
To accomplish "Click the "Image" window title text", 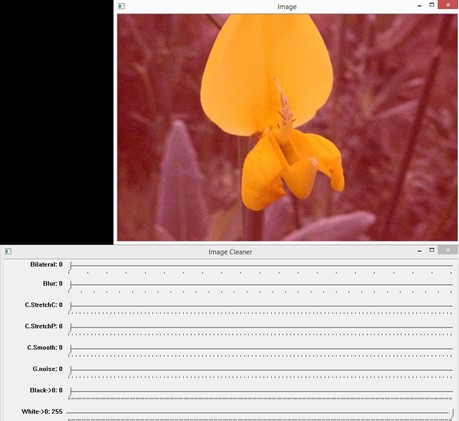I will [x=287, y=7].
